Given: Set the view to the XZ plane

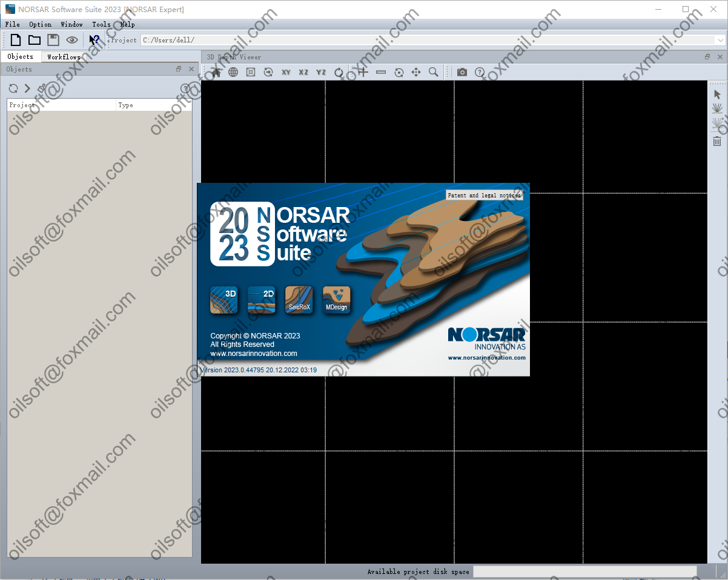Looking at the screenshot, I should tap(303, 72).
